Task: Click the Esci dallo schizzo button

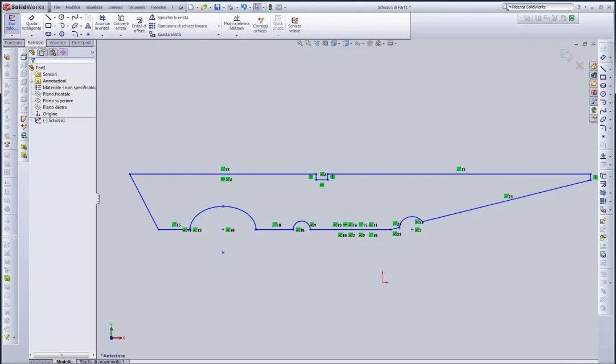Action: tap(12, 23)
